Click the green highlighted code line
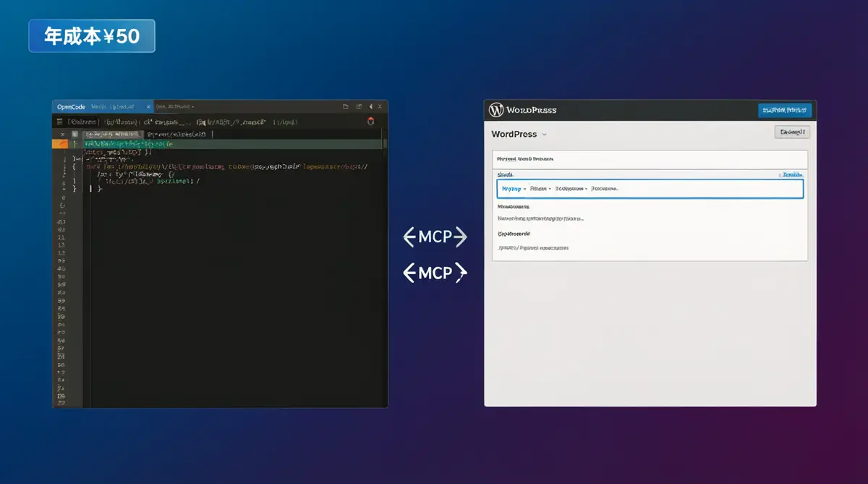868x484 pixels. pos(231,144)
